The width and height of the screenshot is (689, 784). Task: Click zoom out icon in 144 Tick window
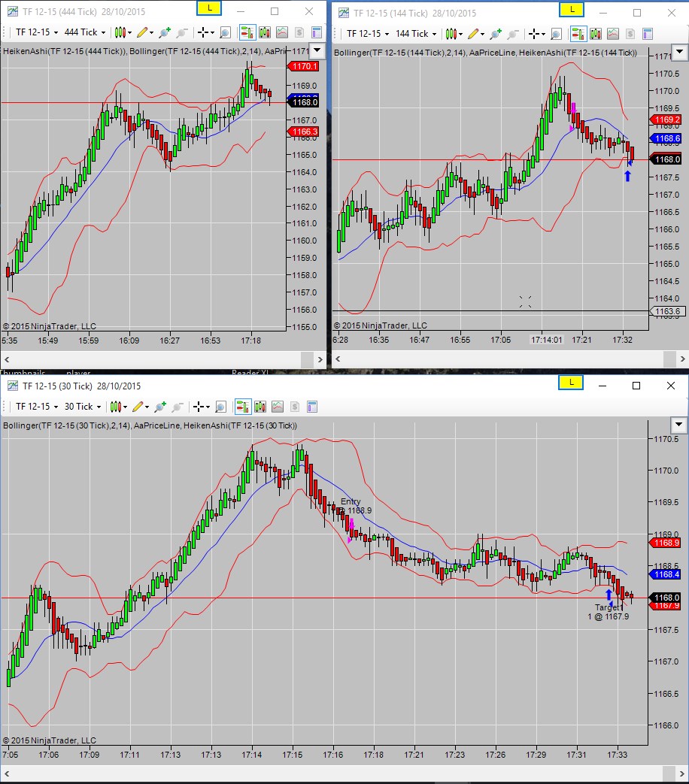click(513, 34)
